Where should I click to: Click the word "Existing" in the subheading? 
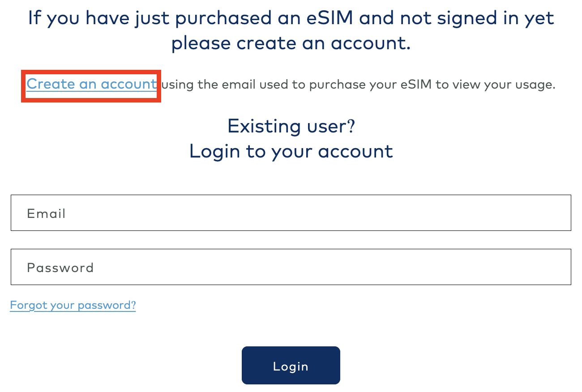261,126
